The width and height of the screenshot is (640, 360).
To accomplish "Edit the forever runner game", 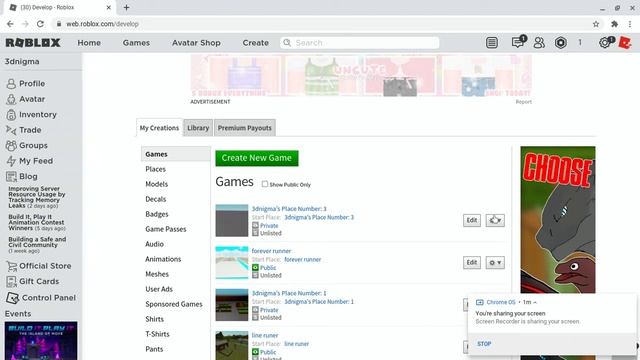I will [472, 262].
